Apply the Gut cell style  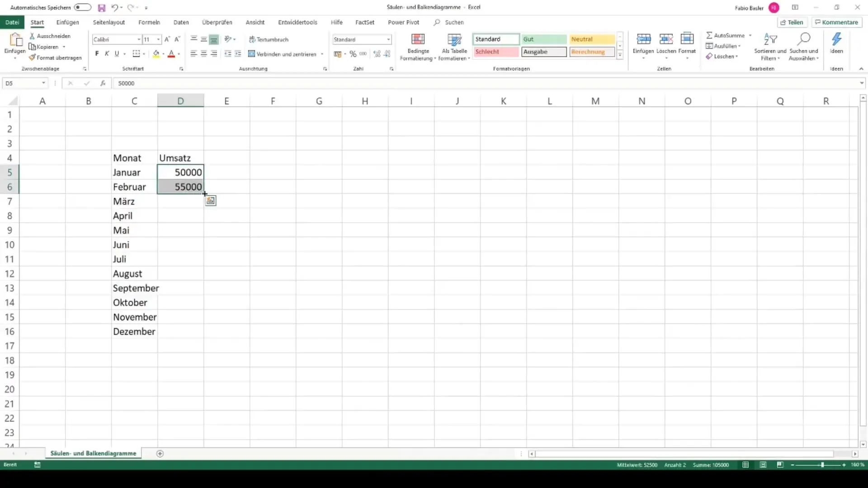[x=544, y=39]
